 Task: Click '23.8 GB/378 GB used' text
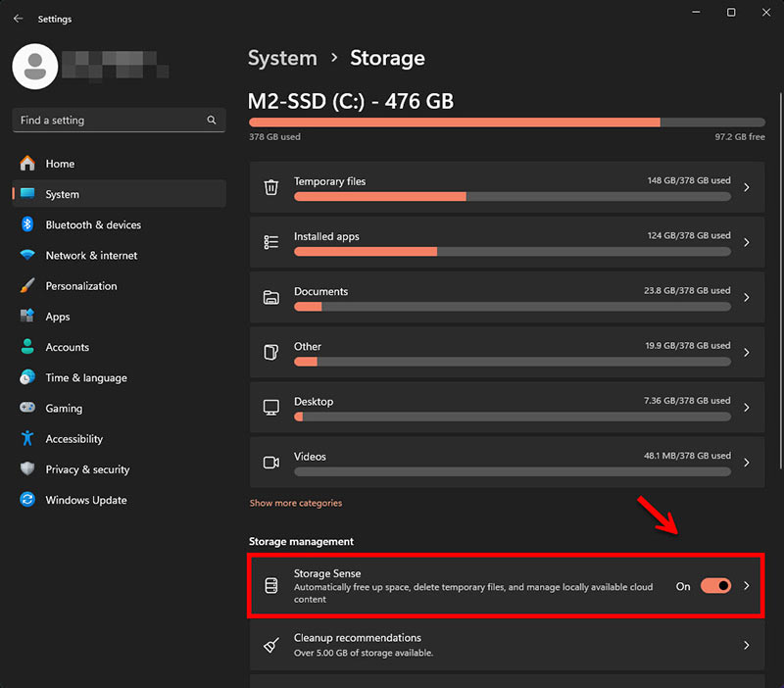click(x=687, y=290)
